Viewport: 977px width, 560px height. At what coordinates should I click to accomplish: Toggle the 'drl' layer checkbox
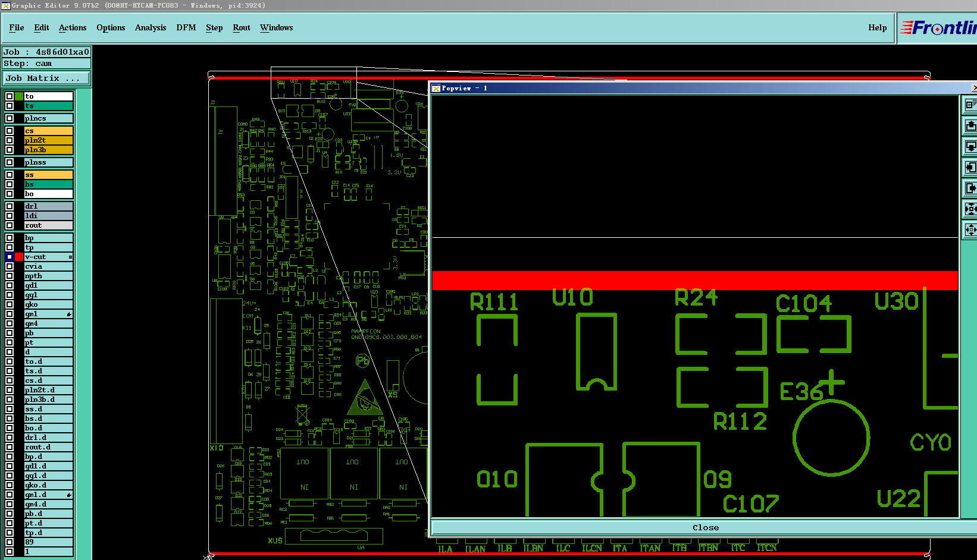pos(10,206)
